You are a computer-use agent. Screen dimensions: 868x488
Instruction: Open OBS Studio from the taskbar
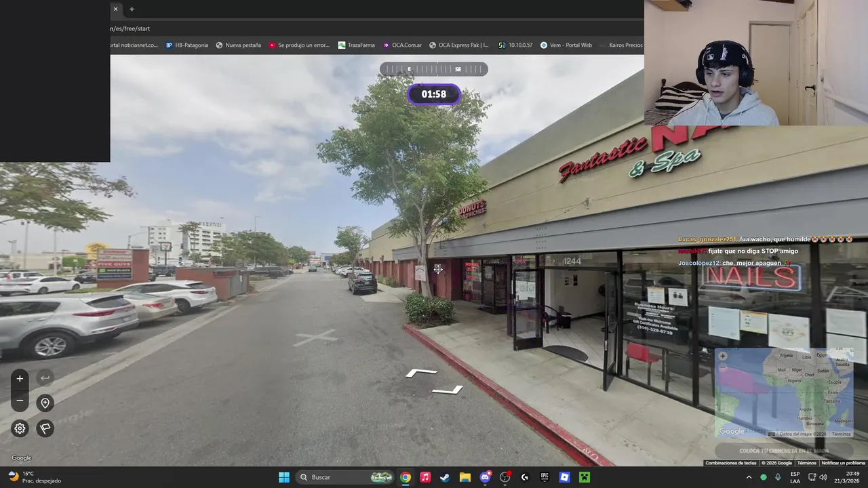tap(505, 477)
